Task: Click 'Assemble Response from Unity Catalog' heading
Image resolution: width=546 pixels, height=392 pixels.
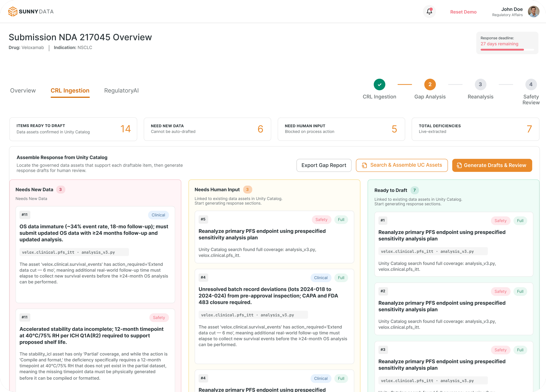Action: click(x=62, y=157)
